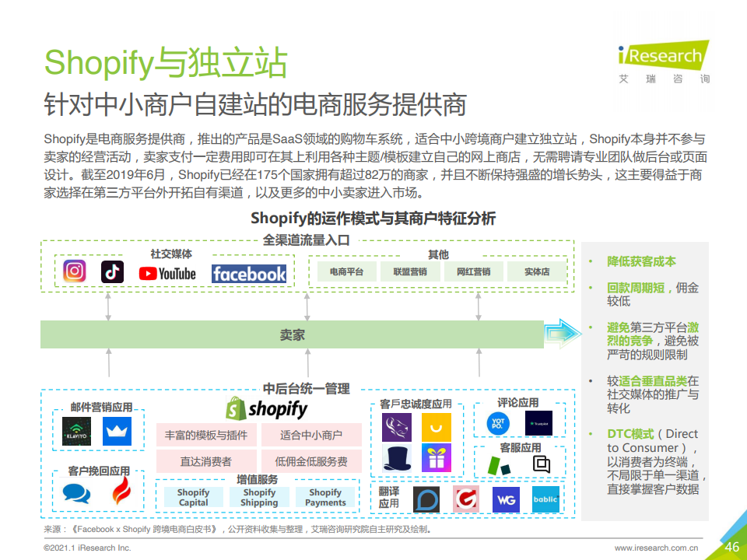Click the slide title Shopify与独立站
The image size is (747, 560).
point(166,62)
